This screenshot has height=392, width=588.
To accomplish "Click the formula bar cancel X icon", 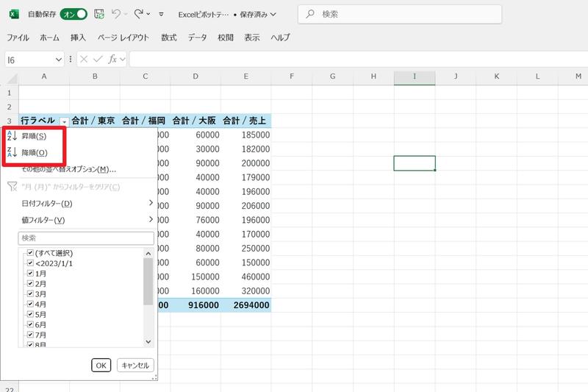I will (84, 60).
